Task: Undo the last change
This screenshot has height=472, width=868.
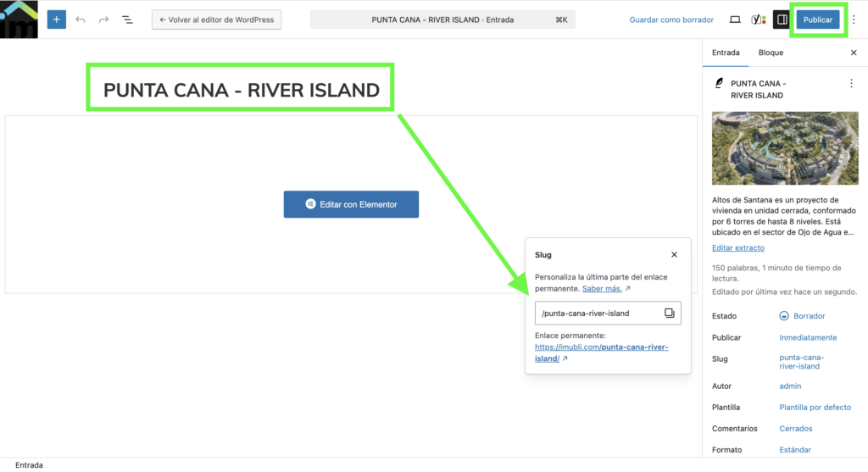Action: (x=81, y=19)
